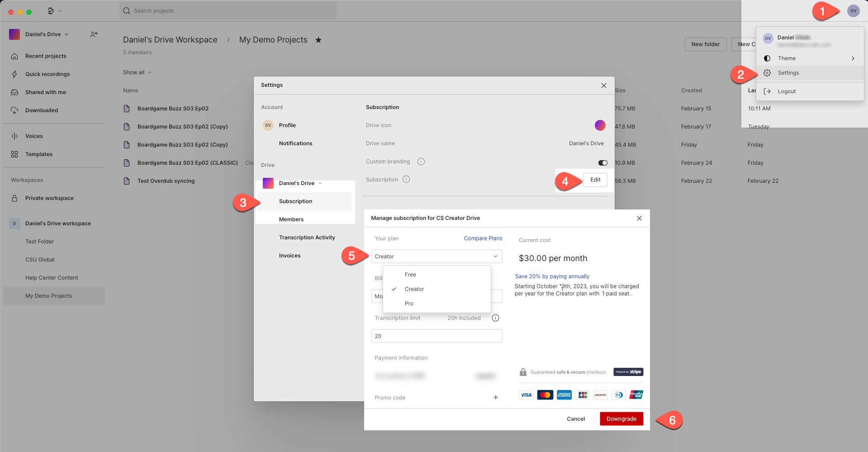
Task: Click the New folder button
Action: coord(705,44)
